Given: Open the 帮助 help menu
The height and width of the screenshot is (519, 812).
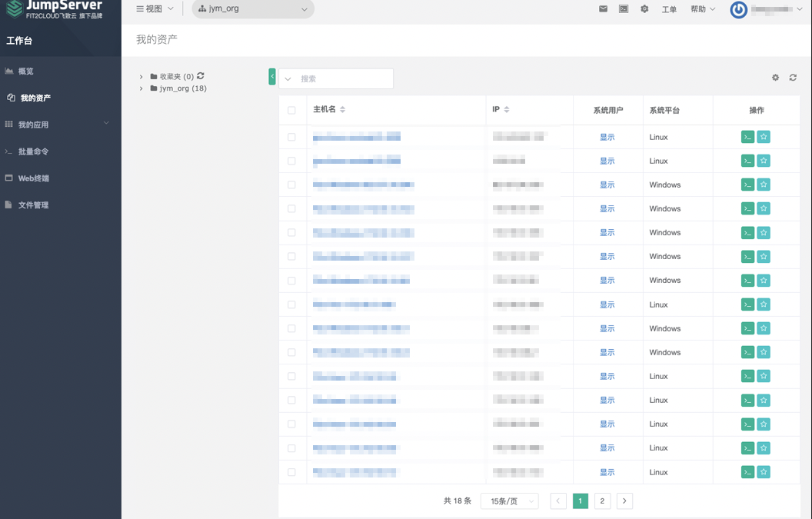Looking at the screenshot, I should click(698, 8).
